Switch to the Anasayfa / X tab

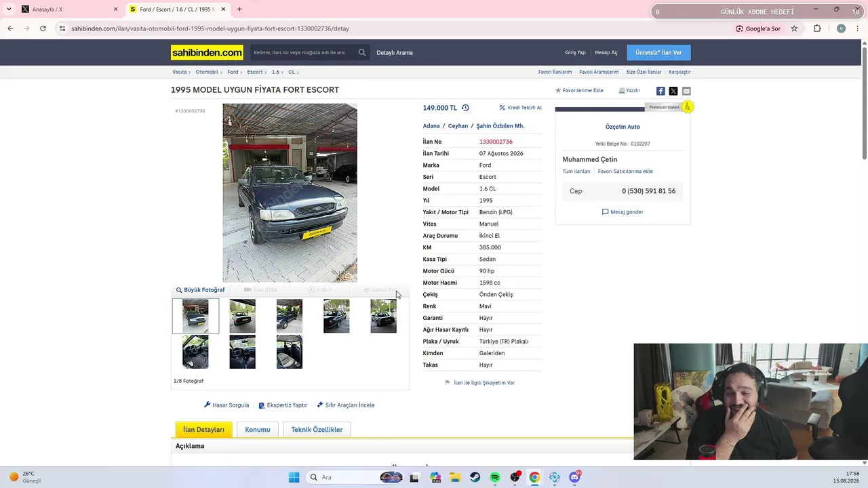(x=70, y=9)
